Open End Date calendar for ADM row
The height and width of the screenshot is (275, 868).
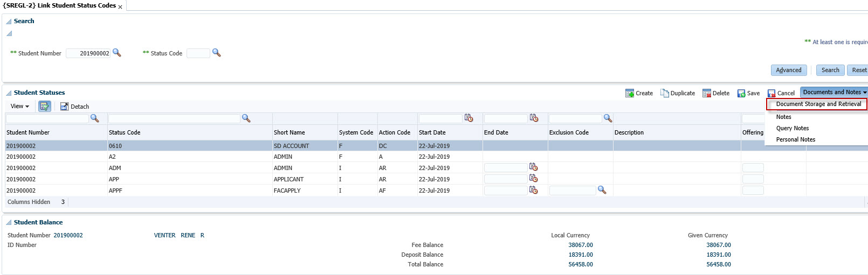tap(533, 167)
